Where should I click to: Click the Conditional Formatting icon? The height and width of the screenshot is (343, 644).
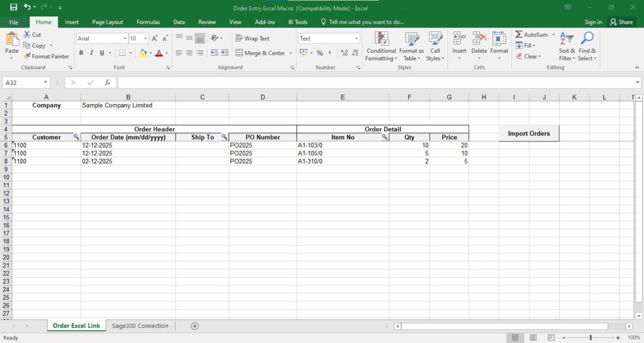click(381, 38)
